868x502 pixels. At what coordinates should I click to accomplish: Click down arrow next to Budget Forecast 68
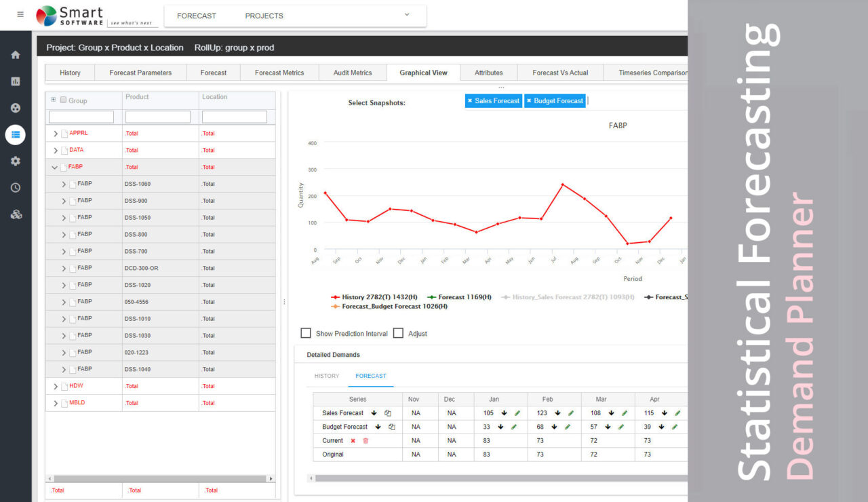tap(554, 427)
